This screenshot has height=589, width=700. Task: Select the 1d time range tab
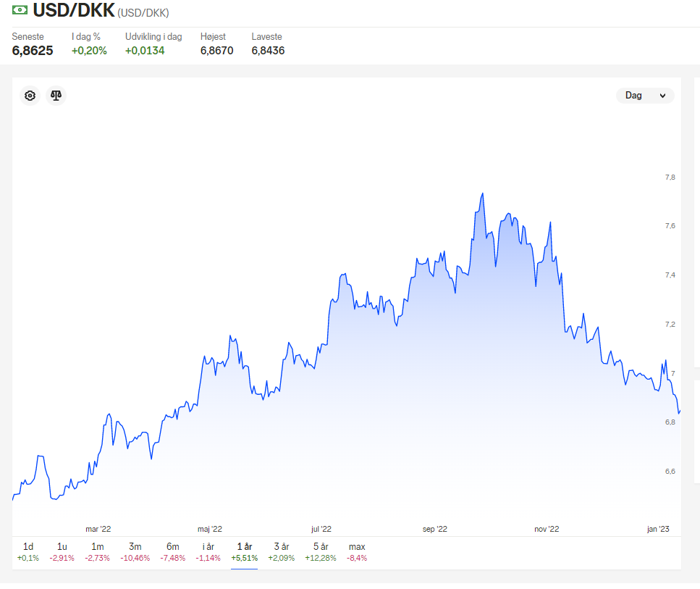click(28, 552)
